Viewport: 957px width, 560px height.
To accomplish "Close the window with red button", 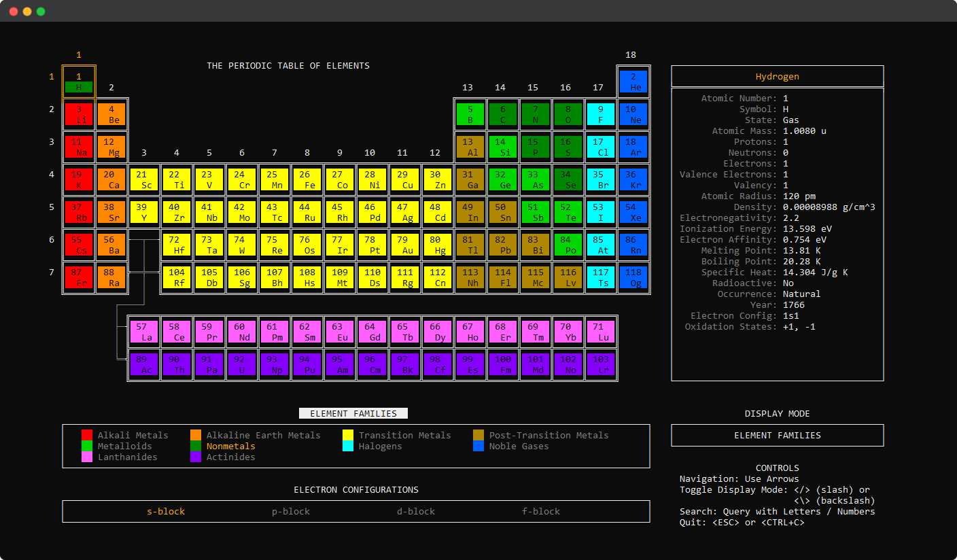I will [x=14, y=12].
